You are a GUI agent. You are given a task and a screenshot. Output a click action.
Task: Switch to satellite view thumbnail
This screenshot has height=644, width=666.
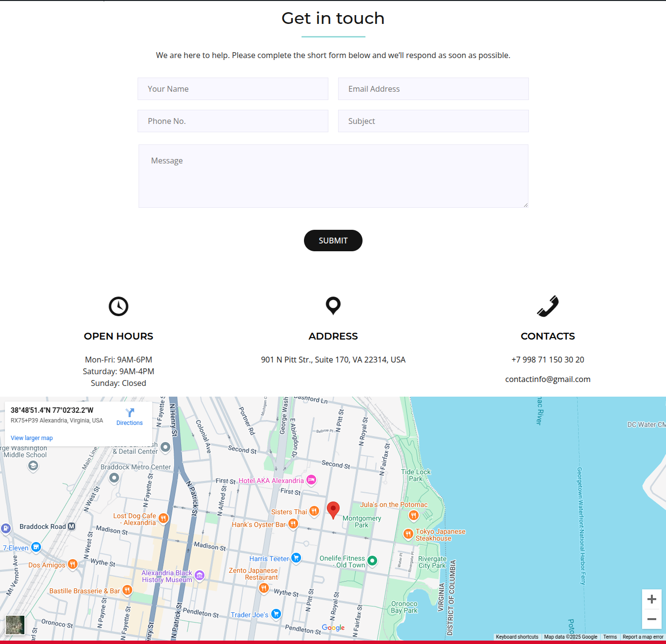pos(15,625)
